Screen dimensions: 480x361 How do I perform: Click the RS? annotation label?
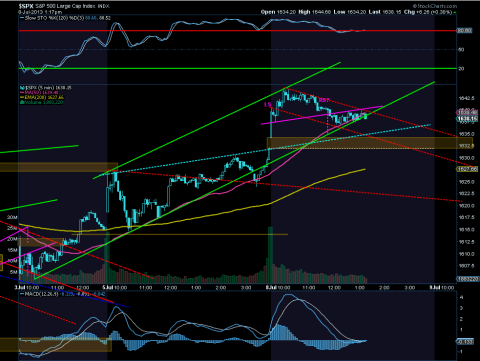click(x=324, y=100)
